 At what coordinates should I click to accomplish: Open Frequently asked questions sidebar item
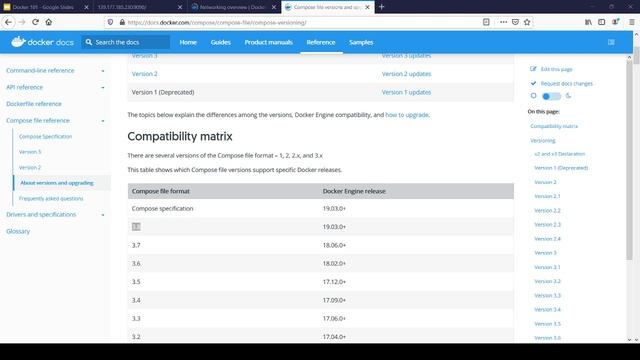coord(51,198)
